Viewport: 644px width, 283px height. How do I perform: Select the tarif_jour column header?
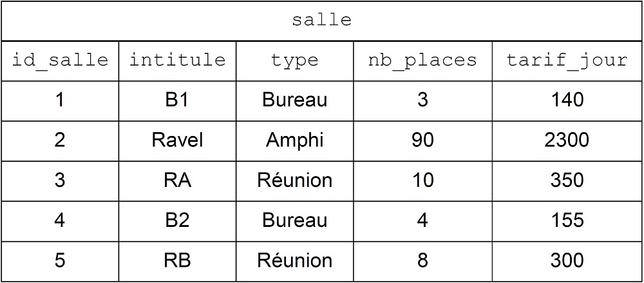pyautogui.click(x=567, y=61)
